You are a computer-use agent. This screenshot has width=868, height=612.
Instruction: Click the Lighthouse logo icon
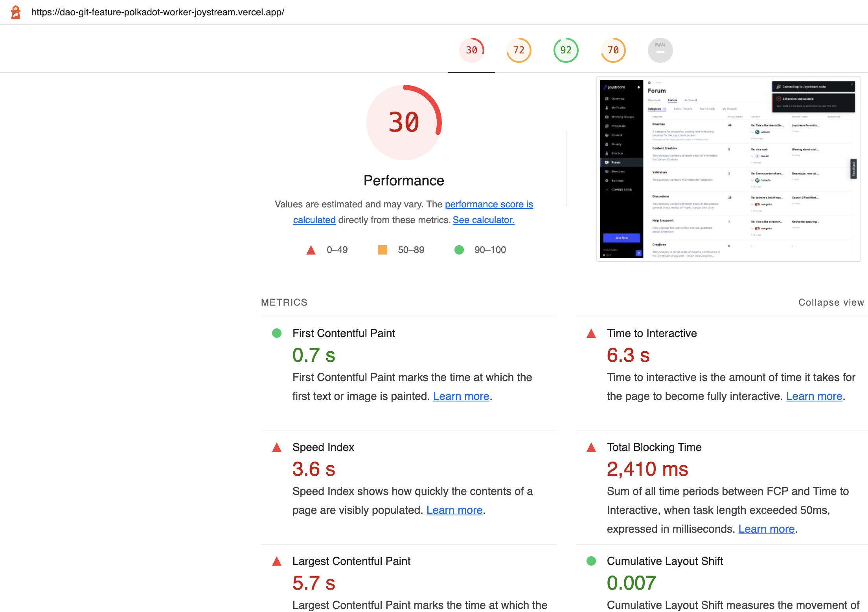tap(15, 12)
